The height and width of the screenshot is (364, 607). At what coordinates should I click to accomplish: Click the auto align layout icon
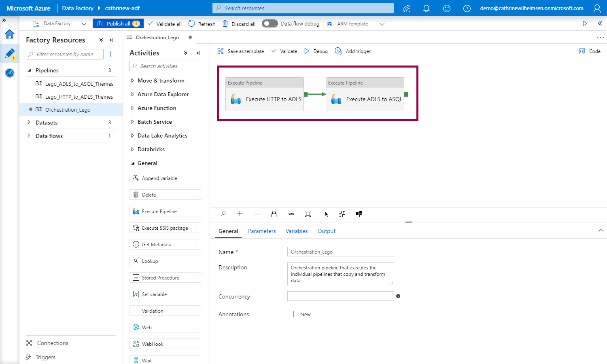[x=342, y=214]
